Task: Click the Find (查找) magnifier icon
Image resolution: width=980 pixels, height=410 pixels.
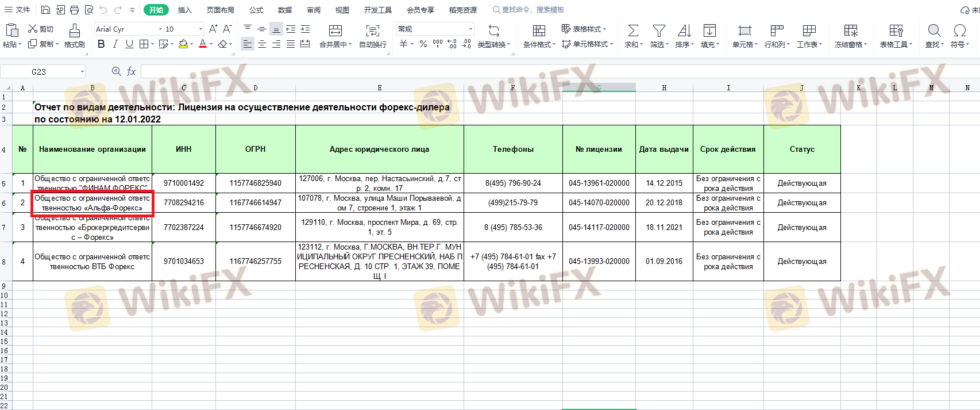Action: pyautogui.click(x=934, y=30)
